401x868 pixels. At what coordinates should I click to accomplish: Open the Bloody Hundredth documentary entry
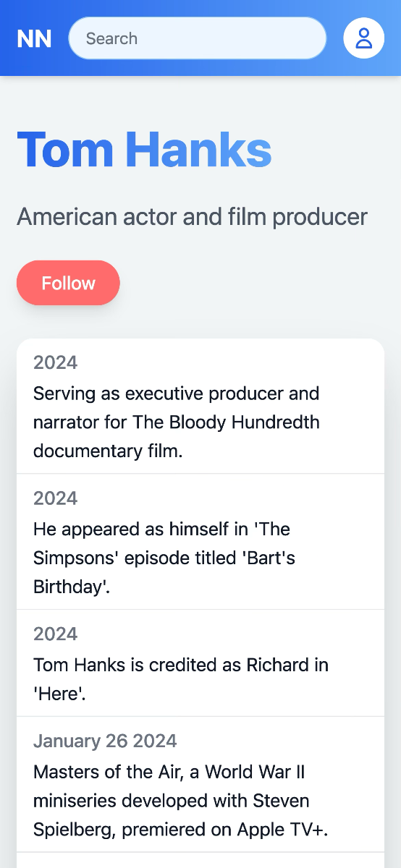[x=200, y=407]
